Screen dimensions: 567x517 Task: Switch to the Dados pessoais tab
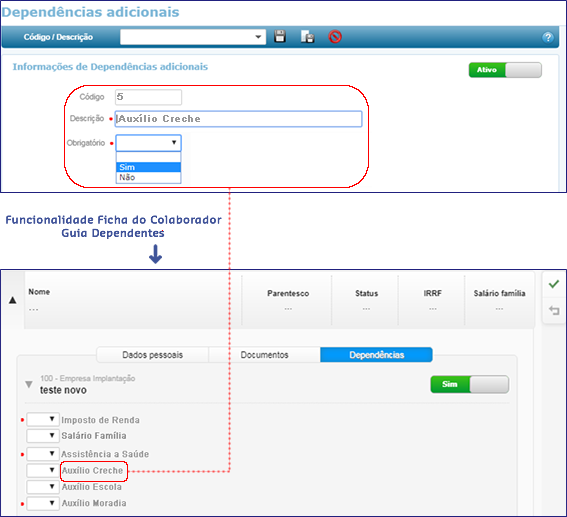coord(152,355)
